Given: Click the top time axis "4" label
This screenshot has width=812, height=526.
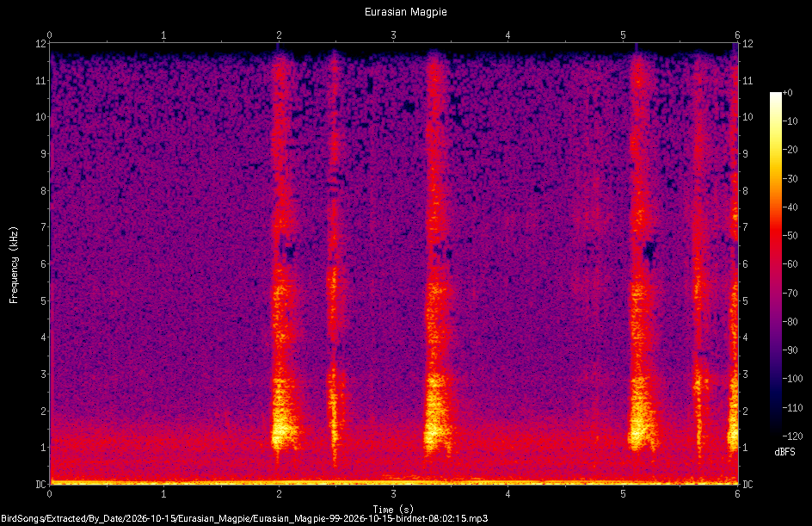Looking at the screenshot, I should [x=508, y=35].
